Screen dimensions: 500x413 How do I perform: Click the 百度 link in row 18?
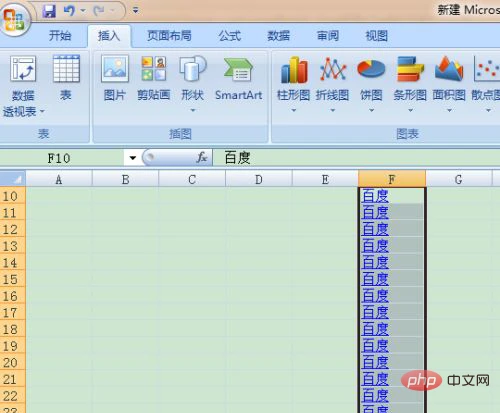point(375,329)
